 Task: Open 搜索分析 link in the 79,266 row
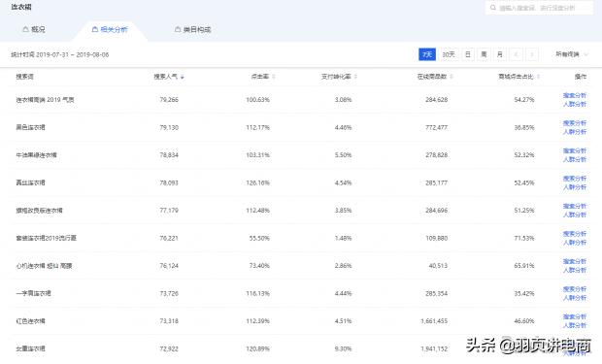(575, 95)
